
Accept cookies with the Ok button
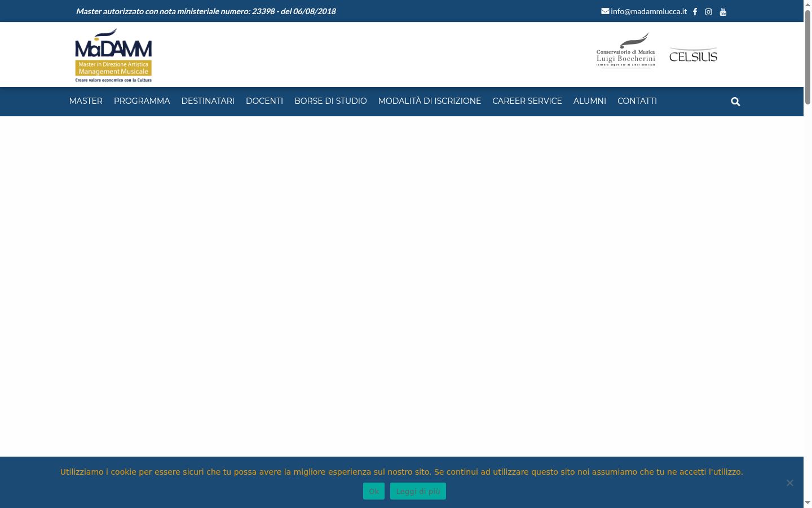tap(374, 491)
